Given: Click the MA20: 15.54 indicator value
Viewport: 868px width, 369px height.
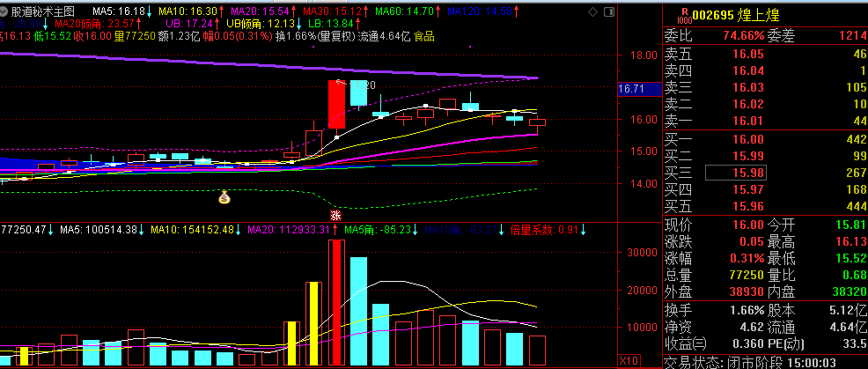Looking at the screenshot, I should coord(263,11).
